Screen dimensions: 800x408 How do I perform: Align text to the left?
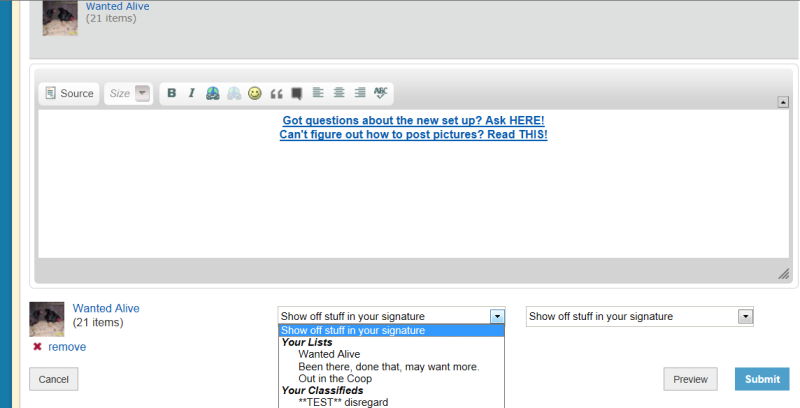point(318,93)
